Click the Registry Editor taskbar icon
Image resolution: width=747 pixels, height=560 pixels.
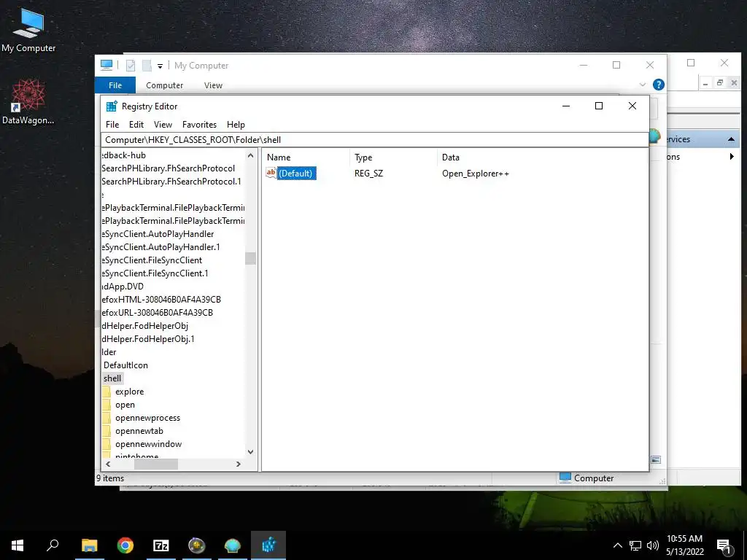click(268, 545)
